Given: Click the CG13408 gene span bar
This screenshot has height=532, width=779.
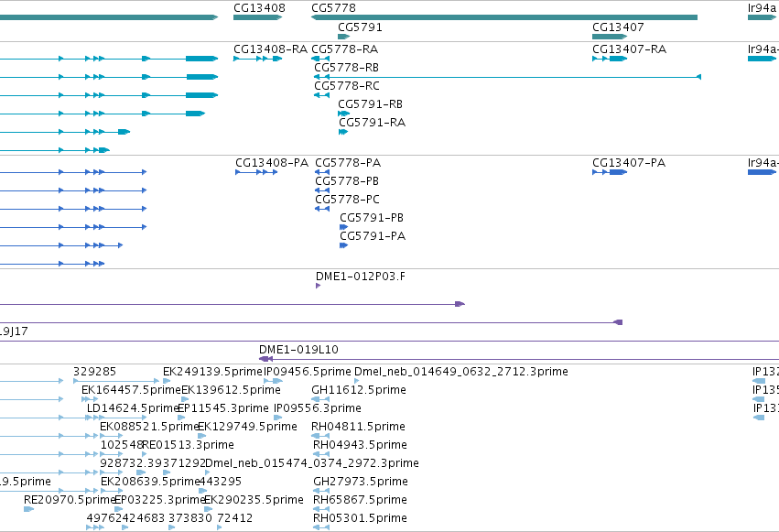Looking at the screenshot, I should point(258,17).
